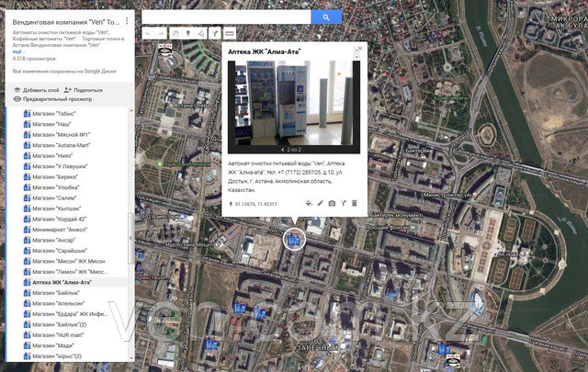Select the hand pan tool
Viewport: 588px width, 372px height.
175,34
